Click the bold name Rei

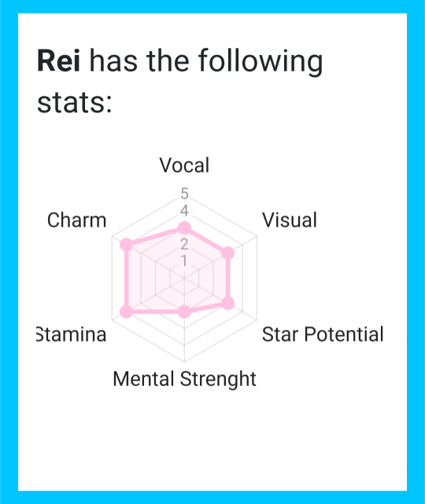(x=58, y=61)
